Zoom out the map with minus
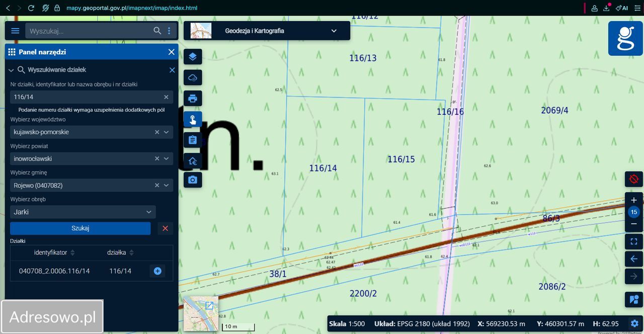 (x=634, y=224)
